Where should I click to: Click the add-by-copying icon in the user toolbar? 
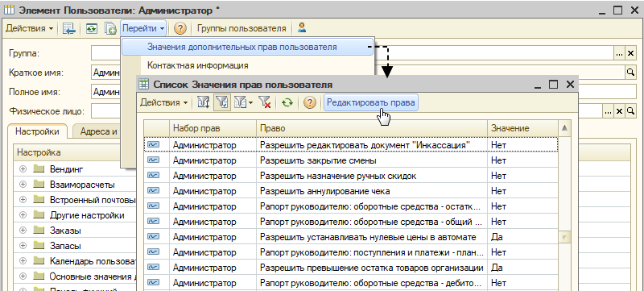tap(110, 28)
